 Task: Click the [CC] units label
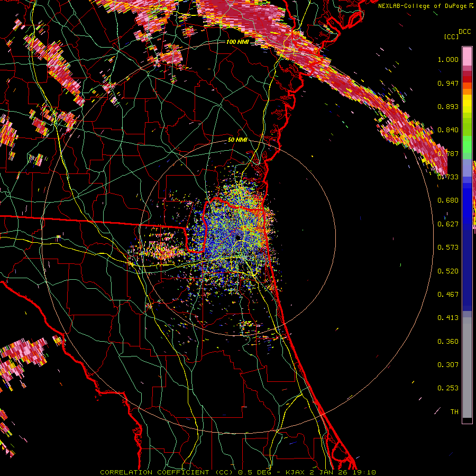click(451, 36)
